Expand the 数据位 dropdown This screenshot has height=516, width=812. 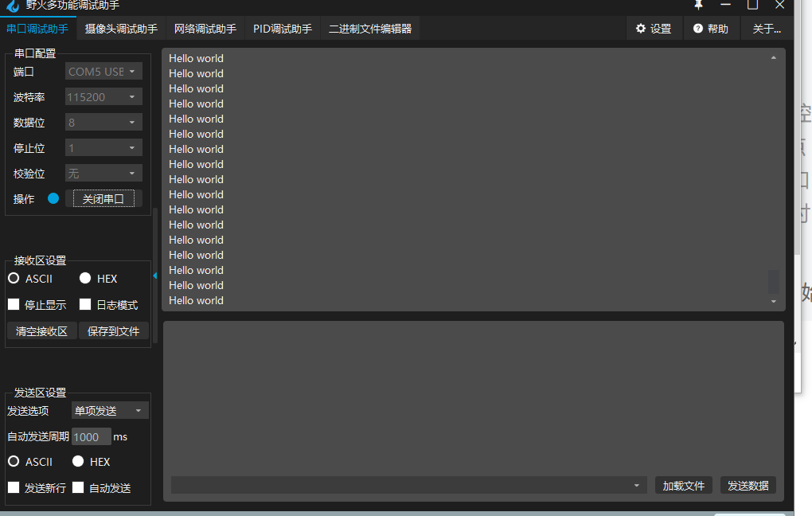pyautogui.click(x=103, y=123)
